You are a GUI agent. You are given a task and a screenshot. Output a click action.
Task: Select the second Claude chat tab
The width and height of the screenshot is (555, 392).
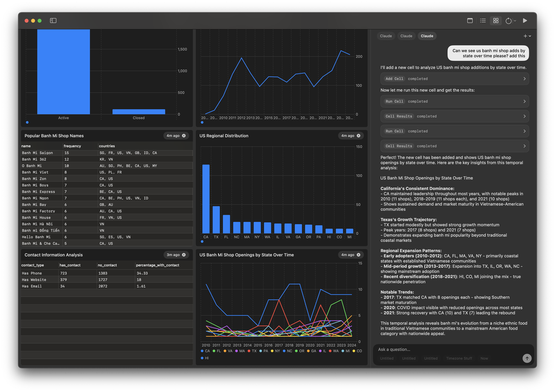(406, 36)
